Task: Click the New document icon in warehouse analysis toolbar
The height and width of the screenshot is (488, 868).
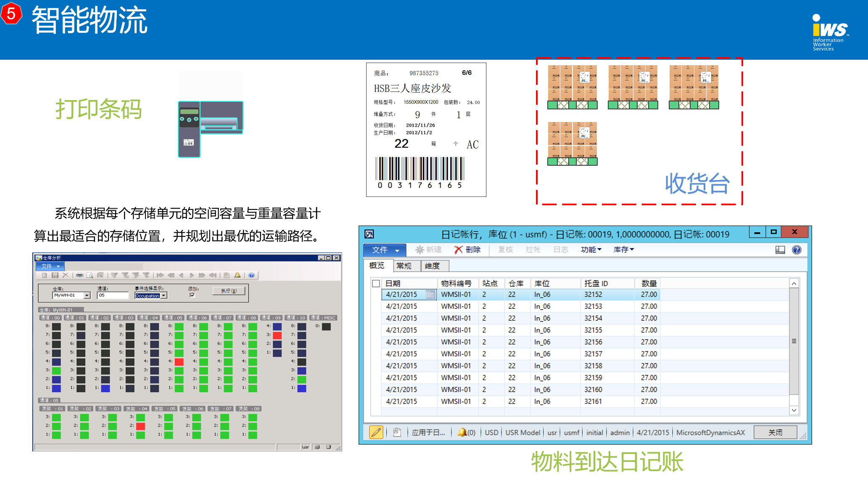Action: 45,275
